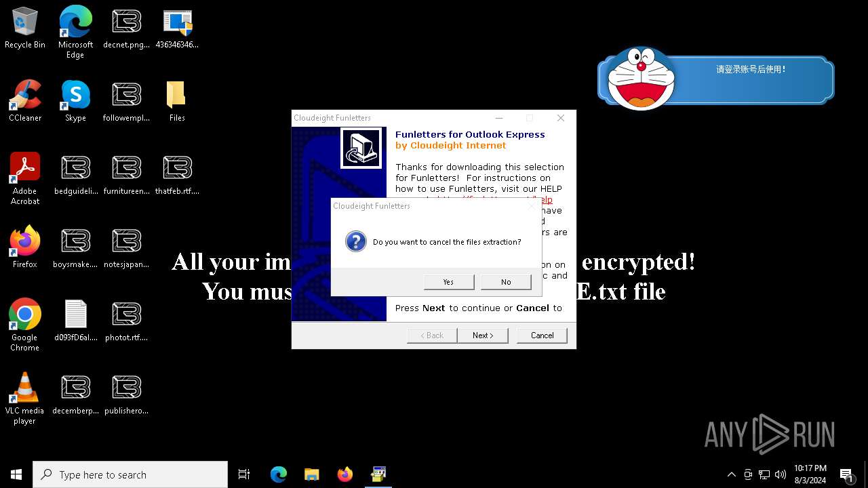
Task: Open Firefox from the taskbar
Action: click(345, 474)
